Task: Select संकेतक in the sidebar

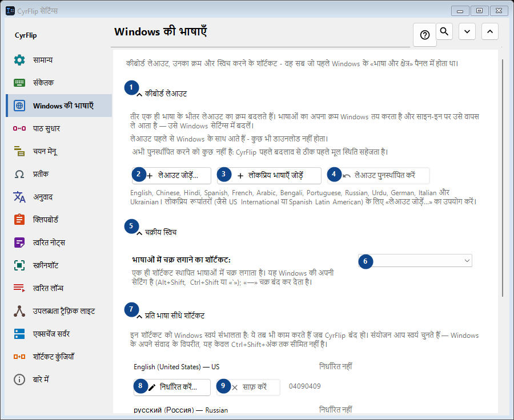Action: [x=59, y=83]
